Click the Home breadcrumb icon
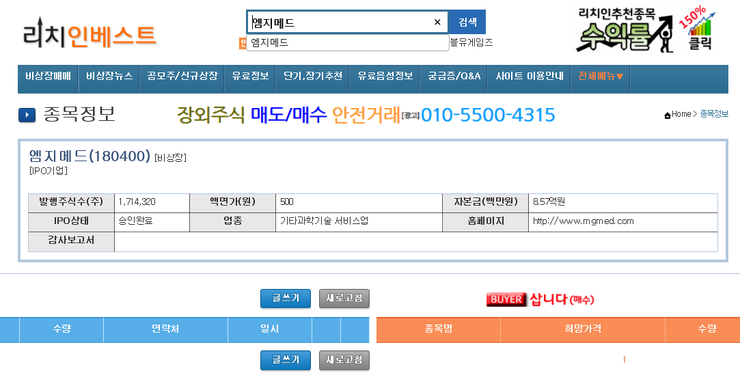This screenshot has width=740, height=388. pos(667,115)
